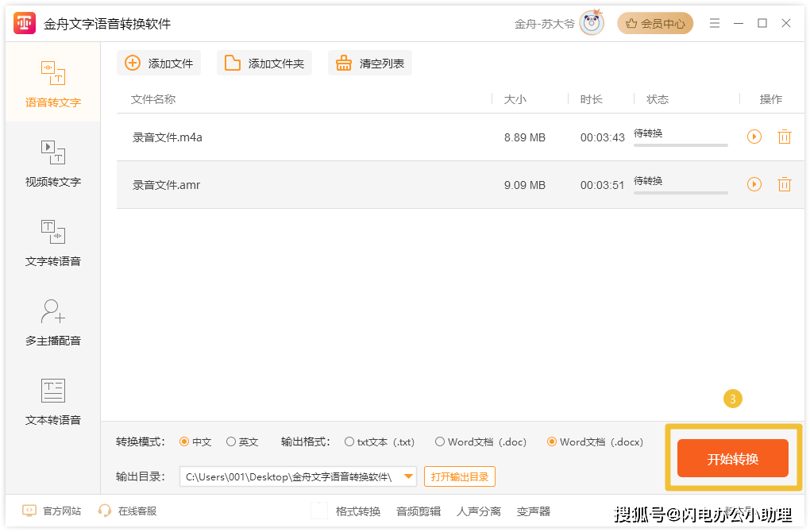Contact 在线客服 support
Image resolution: width=810 pixels, height=532 pixels.
(x=127, y=511)
